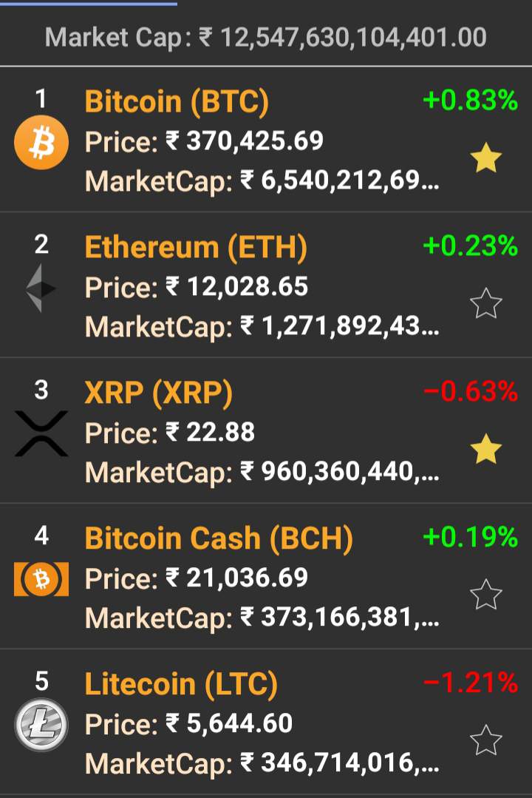Select the XRP (XRP) coin name
This screenshot has width=532, height=798.
pyautogui.click(x=159, y=393)
